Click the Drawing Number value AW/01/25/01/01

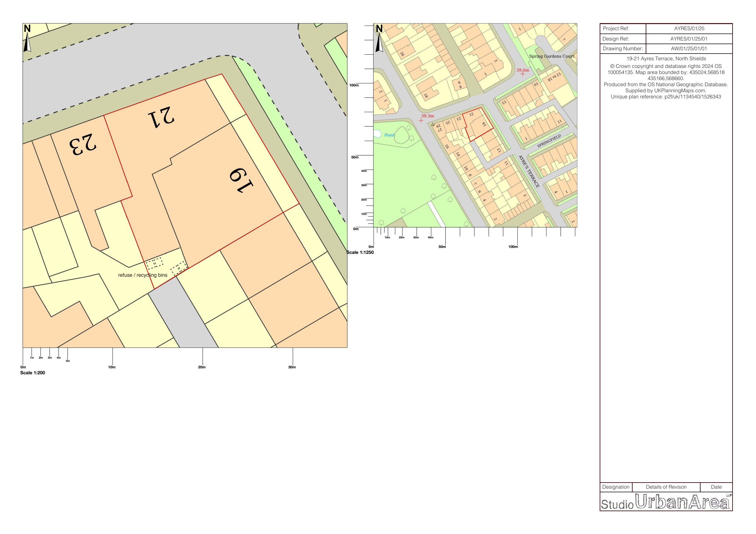689,49
